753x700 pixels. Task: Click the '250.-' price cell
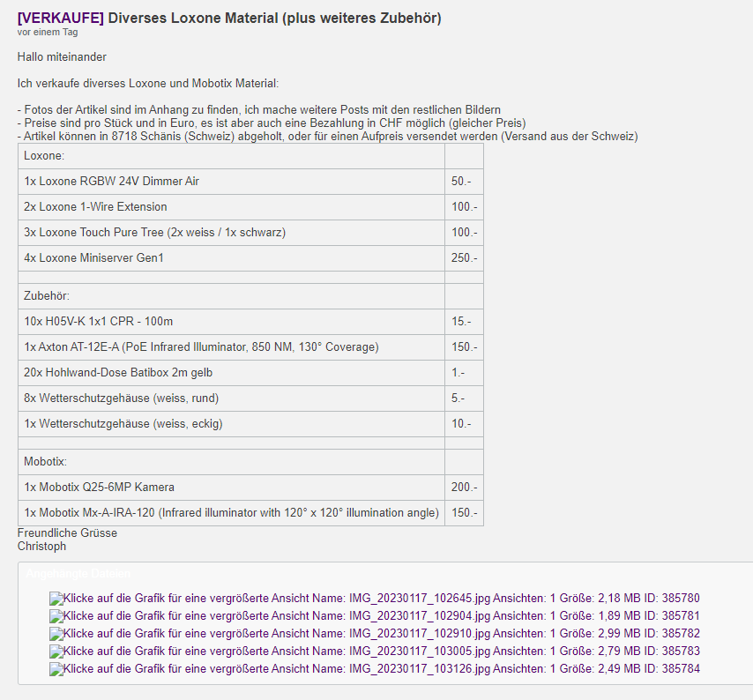pos(464,257)
